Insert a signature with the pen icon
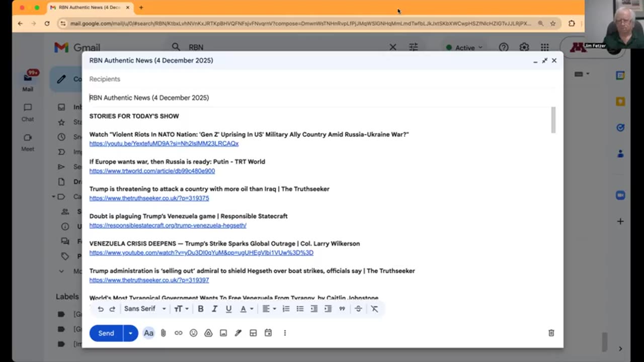This screenshot has height=362, width=644. coord(238,333)
